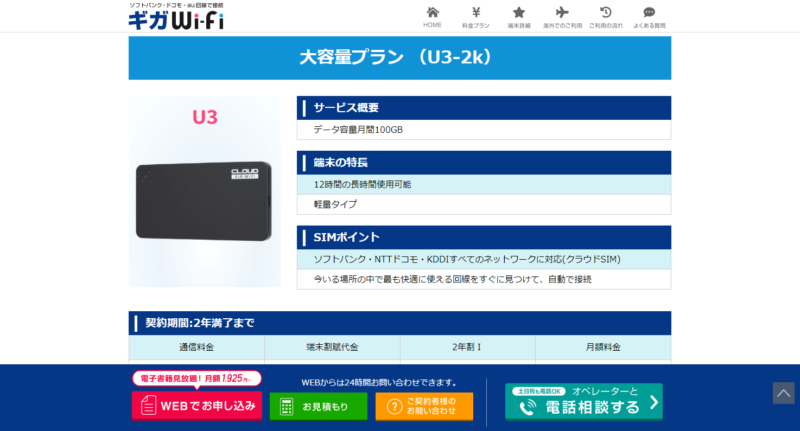
Task: Click the 電話相談する operator button
Action: [584, 402]
